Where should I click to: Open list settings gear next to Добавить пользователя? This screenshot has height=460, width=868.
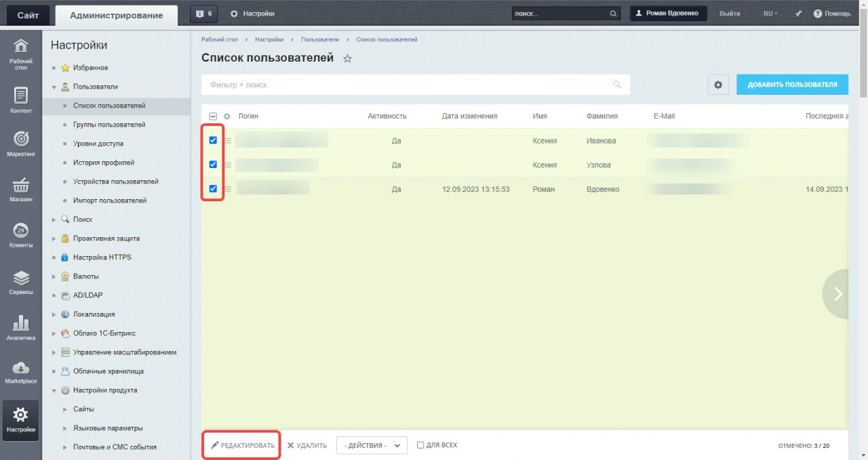pyautogui.click(x=718, y=85)
